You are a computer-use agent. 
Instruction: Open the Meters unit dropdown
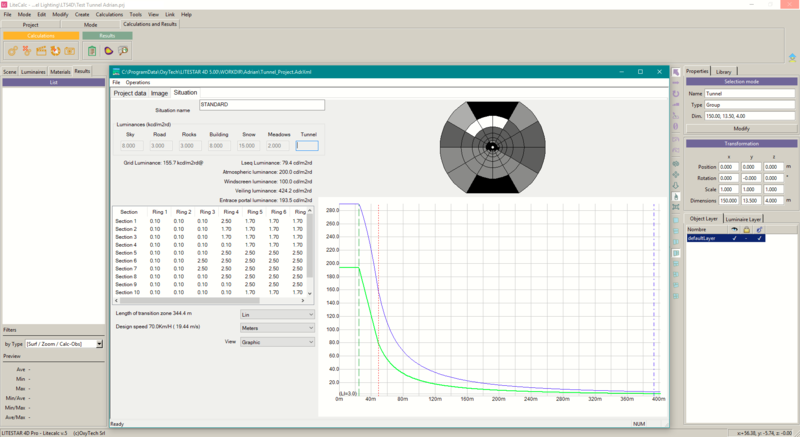click(x=277, y=328)
